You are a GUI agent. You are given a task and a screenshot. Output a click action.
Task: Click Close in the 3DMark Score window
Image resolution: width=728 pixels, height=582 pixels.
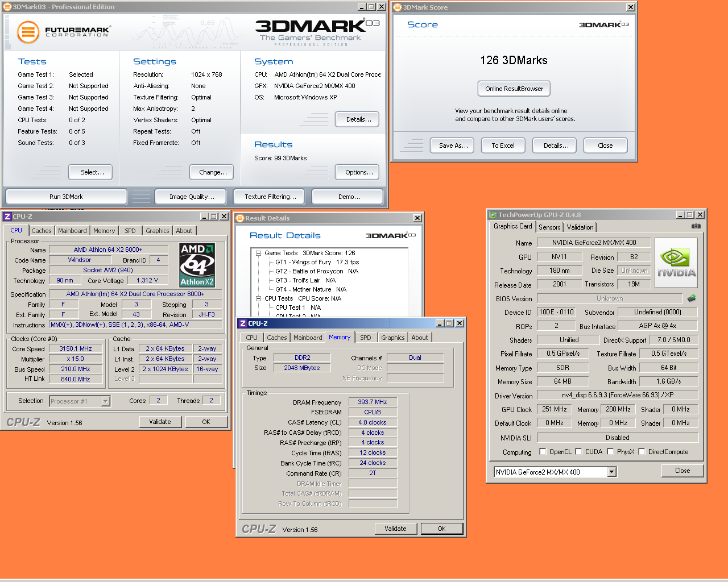click(605, 145)
